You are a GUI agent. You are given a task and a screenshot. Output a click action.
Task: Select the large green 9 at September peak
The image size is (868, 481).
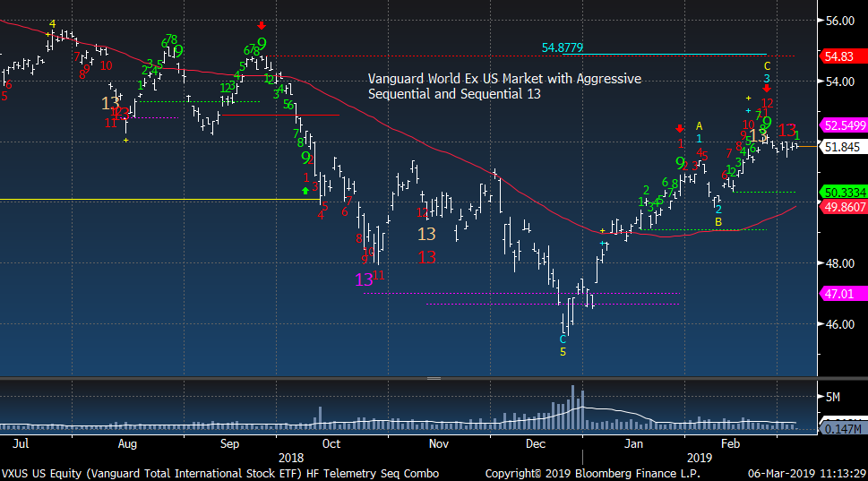(262, 44)
